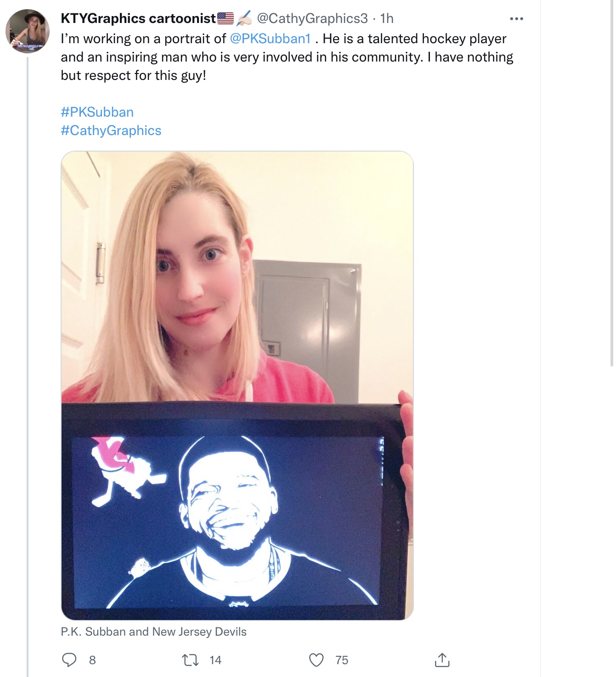Screen dimensions: 616x677
Task: Open KTYGraphics profile avatar picture
Action: coord(28,31)
